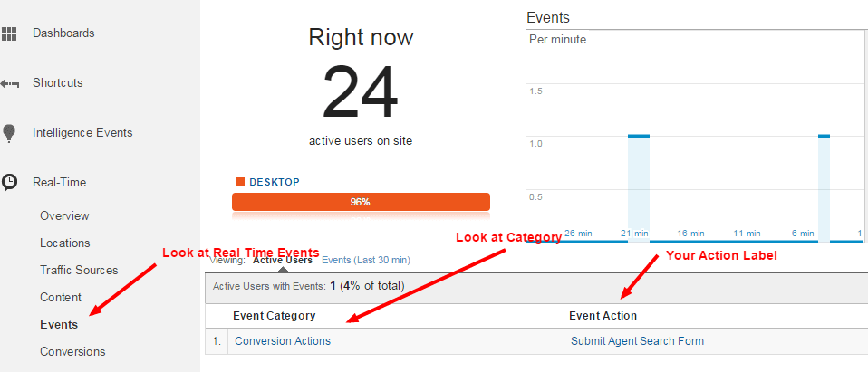Viewport: 868px width, 372px height.
Task: Switch to Active Users view tab
Action: [x=283, y=260]
